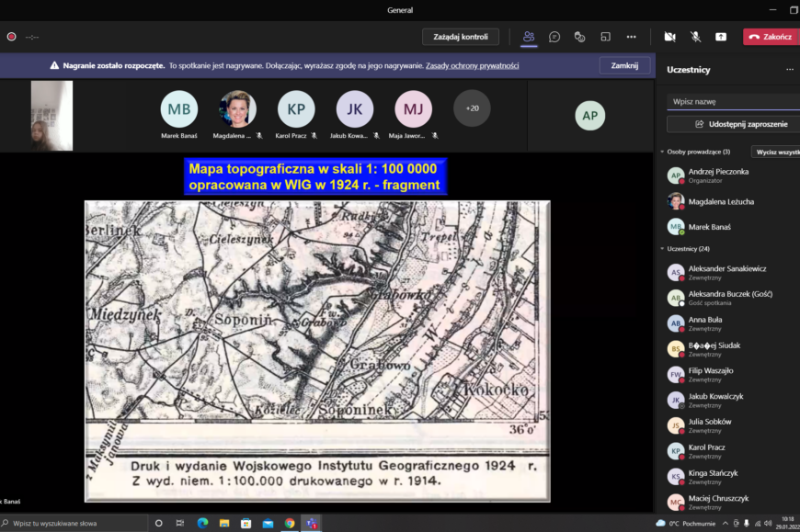Select Jakub Kowalczyk avatar in video strip
Image resolution: width=800 pixels, height=532 pixels.
click(x=355, y=109)
